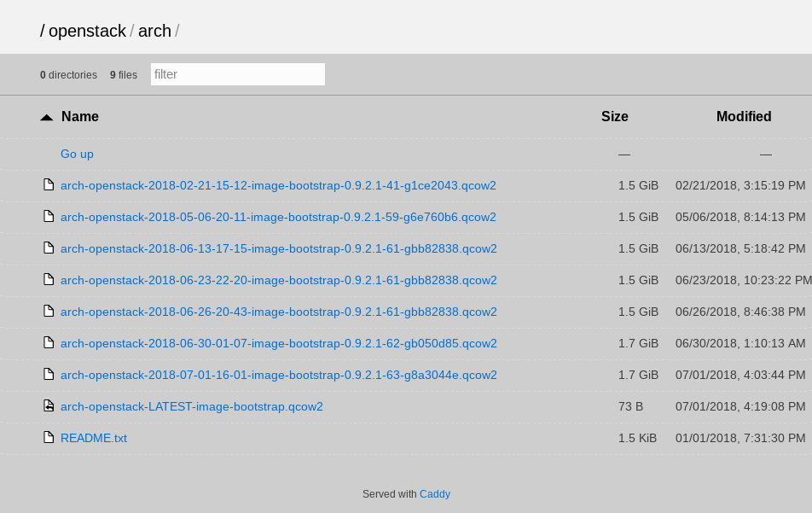Click file icon beside arch-openstack-2018-02-21-15-12 image
812x513 pixels.
point(49,184)
